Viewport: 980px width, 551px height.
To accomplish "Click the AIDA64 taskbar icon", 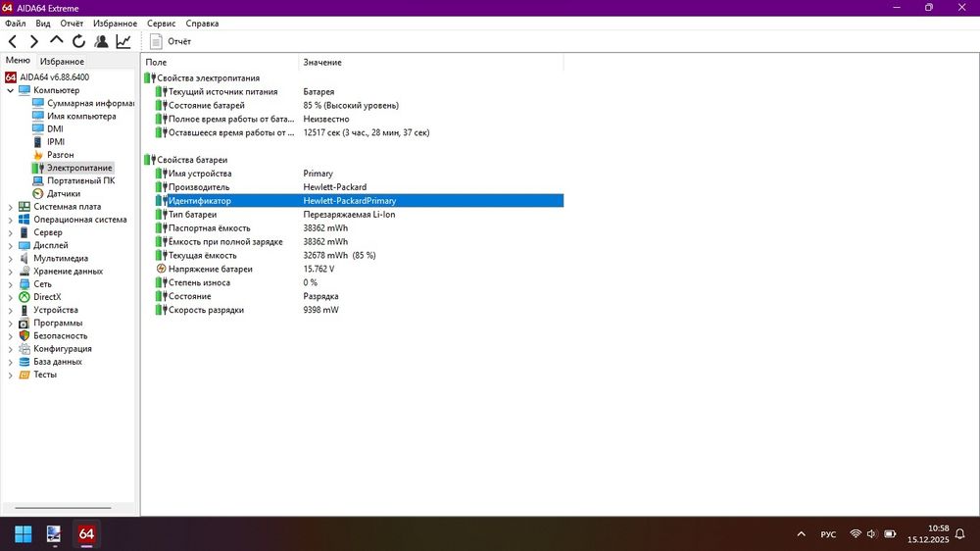I will point(86,534).
